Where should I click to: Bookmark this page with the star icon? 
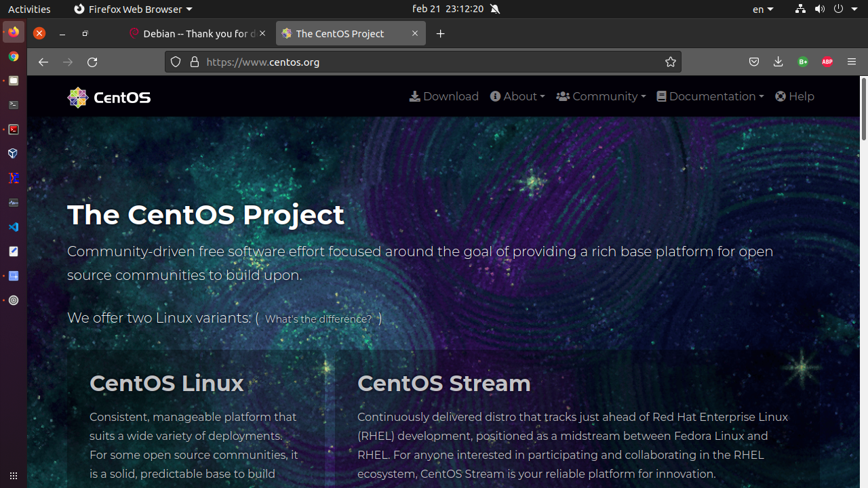coord(671,62)
